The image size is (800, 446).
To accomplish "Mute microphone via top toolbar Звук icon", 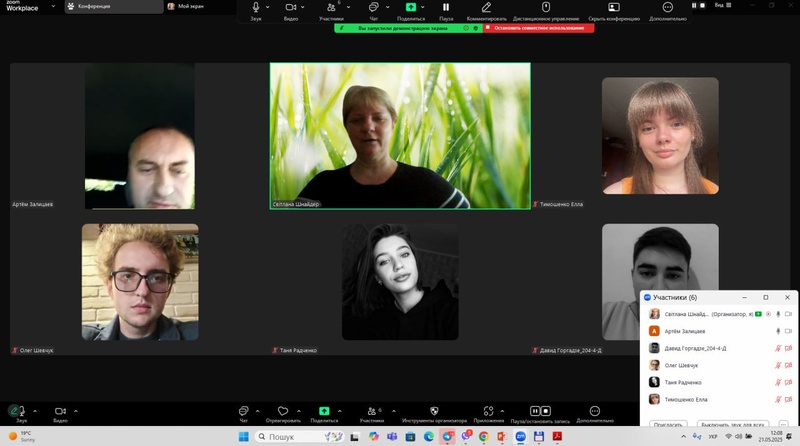I will pyautogui.click(x=256, y=7).
